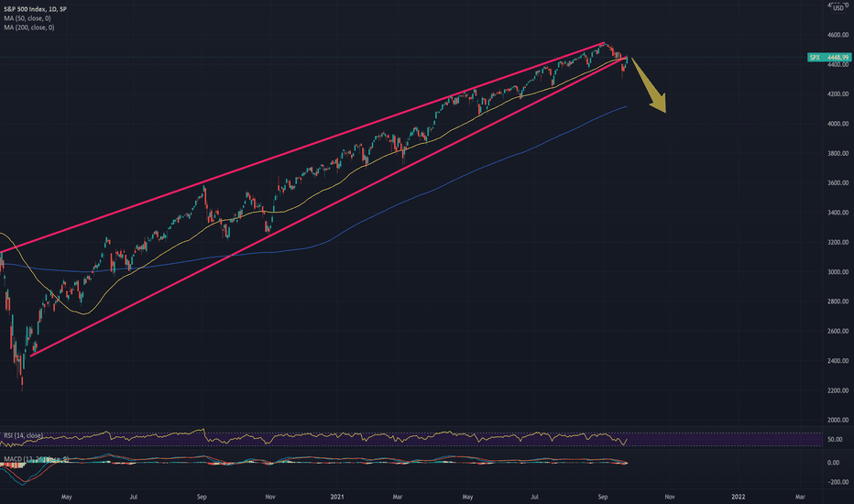Screen dimensions: 854x504
Task: Click the 2800.00 price axis label
Action: (838, 301)
